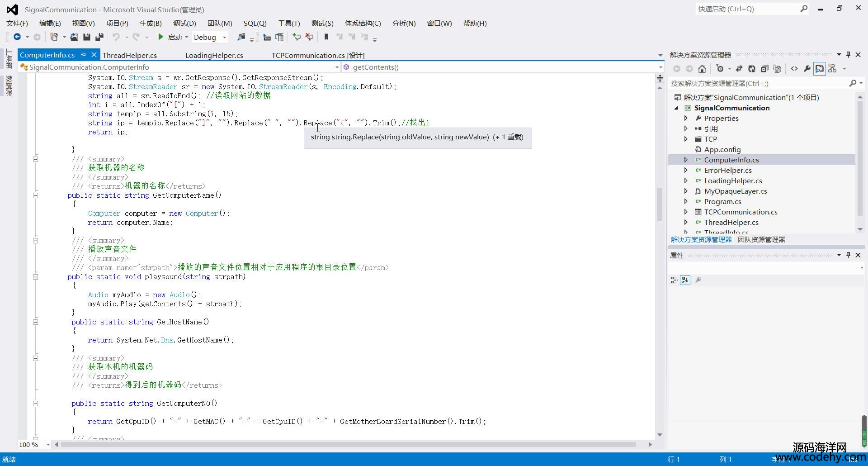Switch to TCPCommunication.cs design tab

pyautogui.click(x=318, y=55)
